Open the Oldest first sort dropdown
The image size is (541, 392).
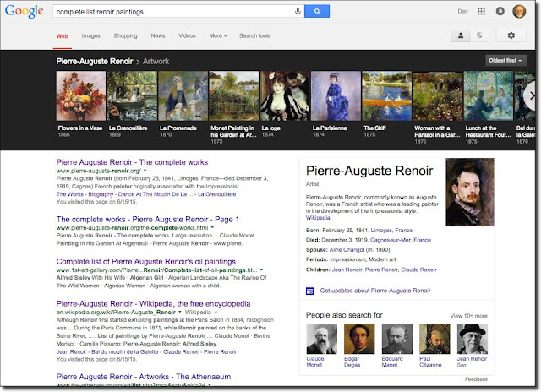click(505, 60)
